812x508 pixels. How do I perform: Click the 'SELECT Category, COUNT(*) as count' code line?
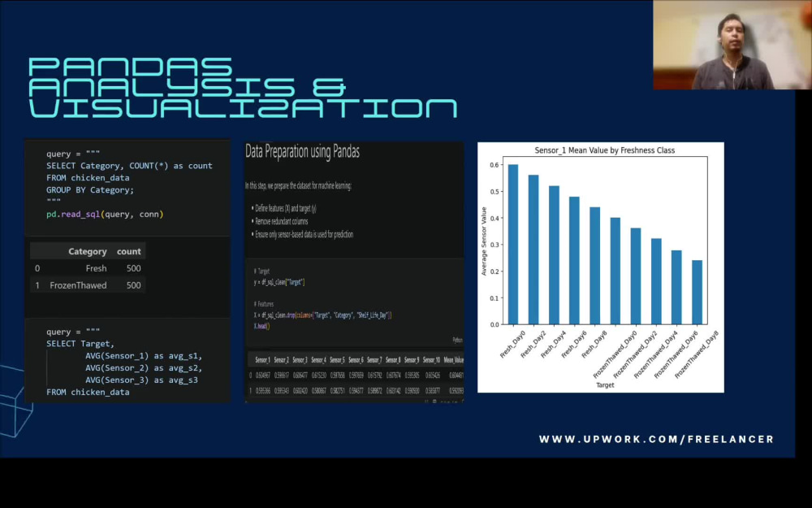tap(129, 166)
